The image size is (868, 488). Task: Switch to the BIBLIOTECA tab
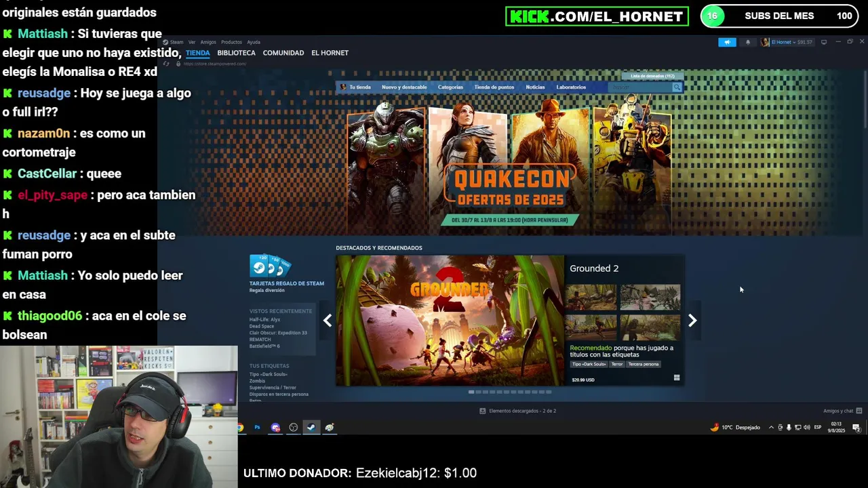[236, 53]
